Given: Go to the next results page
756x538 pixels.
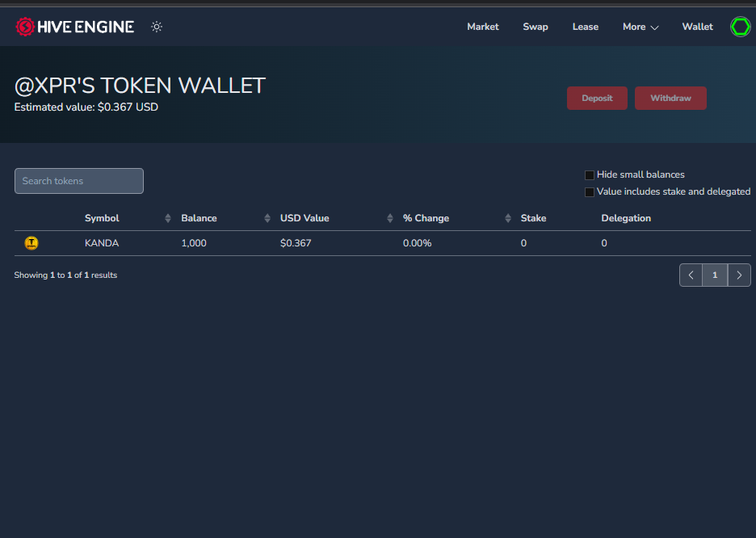Looking at the screenshot, I should coord(739,275).
